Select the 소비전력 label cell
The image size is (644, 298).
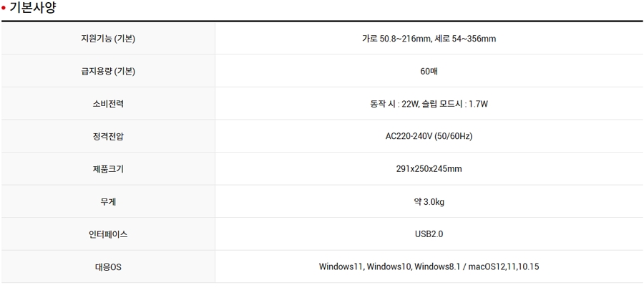(108, 104)
